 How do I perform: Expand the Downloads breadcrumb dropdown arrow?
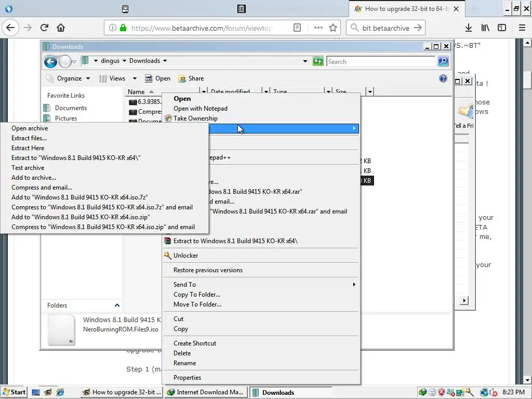tap(165, 61)
